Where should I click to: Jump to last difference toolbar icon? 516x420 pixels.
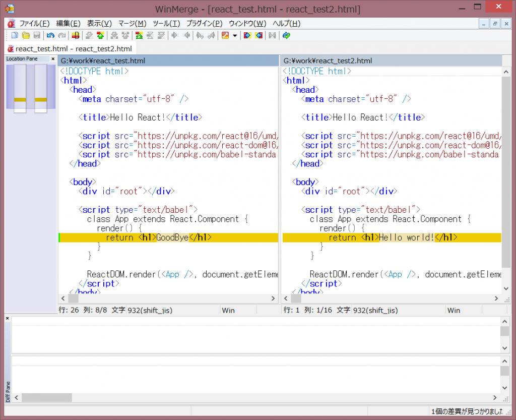(x=161, y=35)
